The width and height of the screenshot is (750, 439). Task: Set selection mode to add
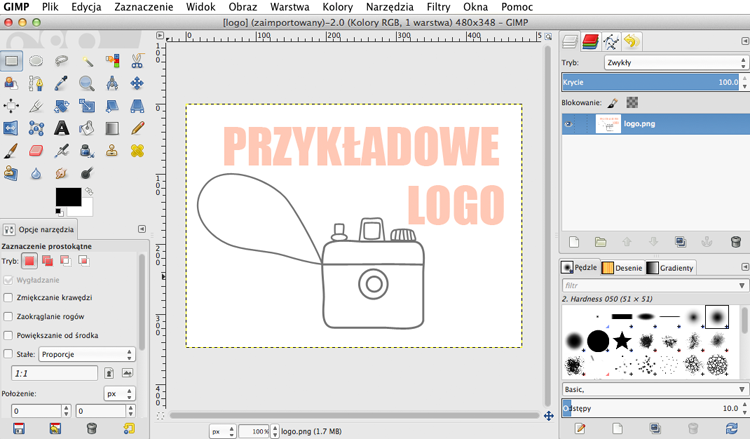[x=47, y=261]
